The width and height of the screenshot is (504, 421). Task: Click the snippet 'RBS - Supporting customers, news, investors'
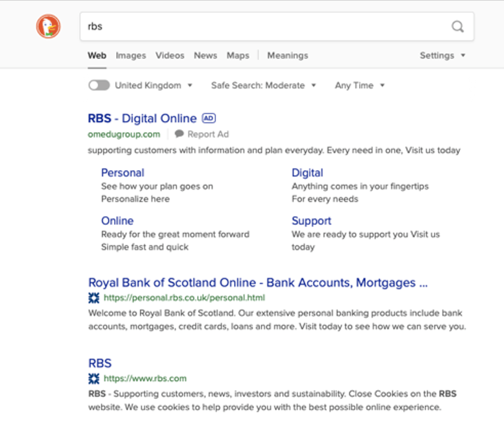pos(272,400)
